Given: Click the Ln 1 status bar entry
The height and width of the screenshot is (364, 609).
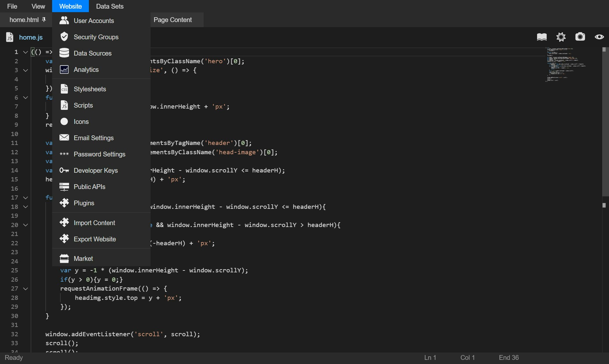Looking at the screenshot, I should pyautogui.click(x=430, y=358).
